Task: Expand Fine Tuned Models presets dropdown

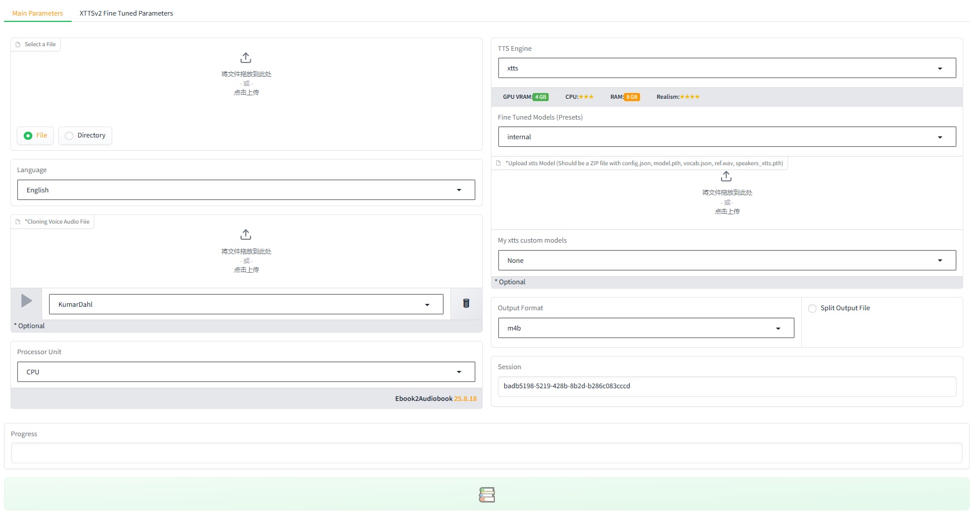Action: [x=726, y=137]
